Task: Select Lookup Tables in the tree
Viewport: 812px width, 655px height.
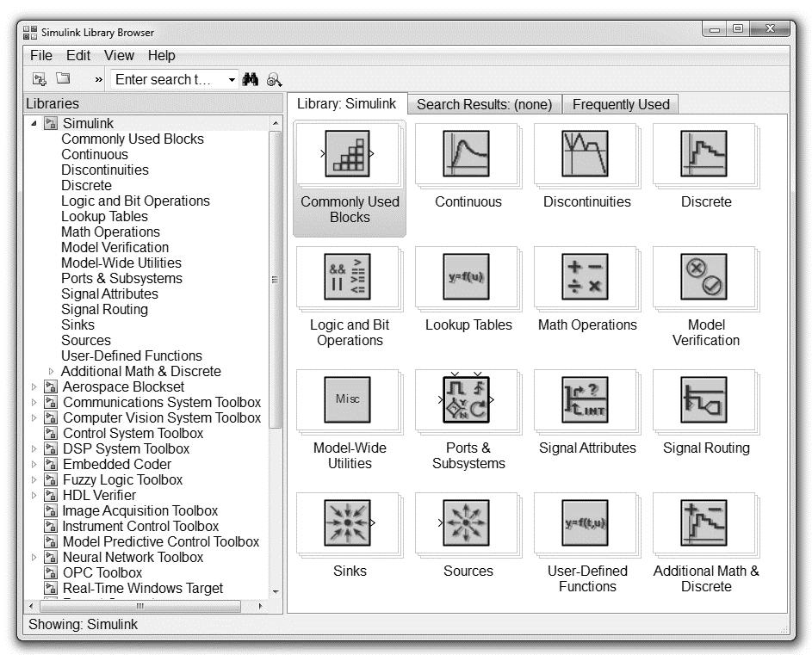Action: 104,216
